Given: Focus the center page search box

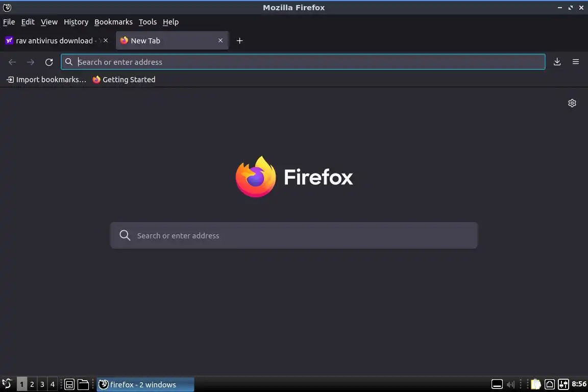Looking at the screenshot, I should click(x=294, y=235).
